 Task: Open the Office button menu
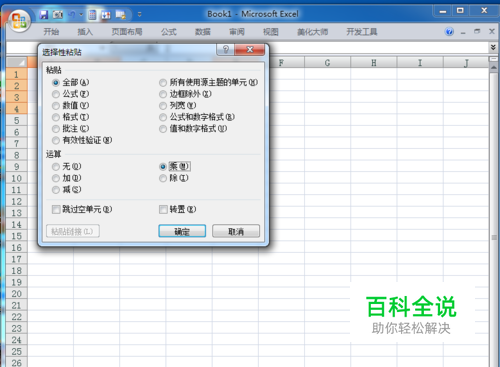pyautogui.click(x=19, y=21)
